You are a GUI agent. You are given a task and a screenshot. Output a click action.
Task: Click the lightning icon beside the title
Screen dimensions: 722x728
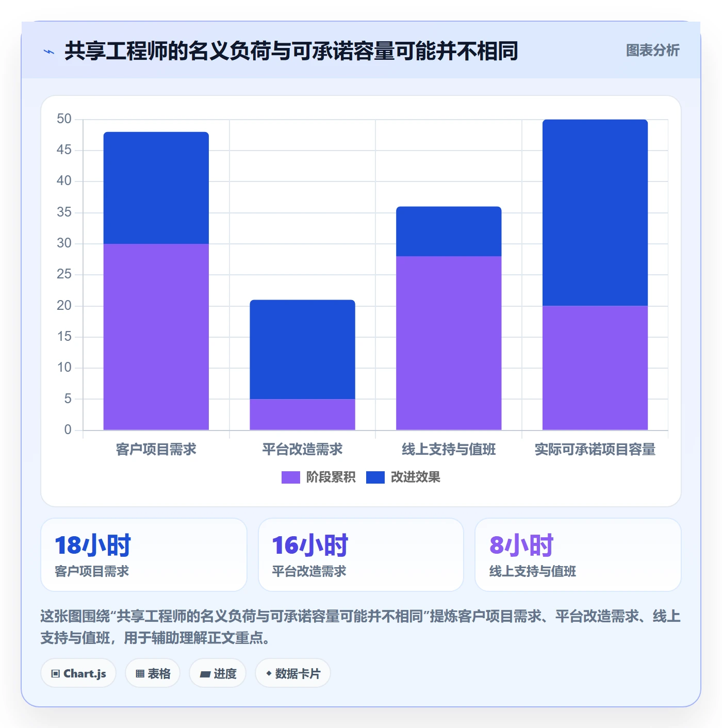49,52
